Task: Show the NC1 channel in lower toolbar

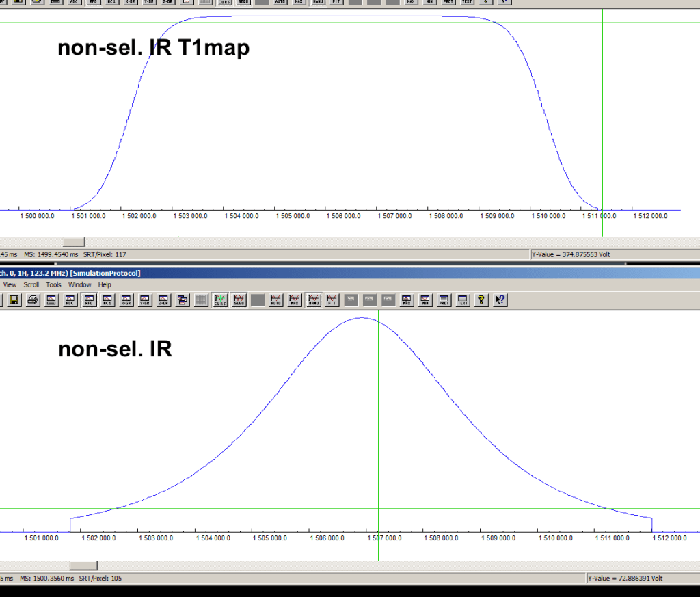Action: click(x=108, y=300)
